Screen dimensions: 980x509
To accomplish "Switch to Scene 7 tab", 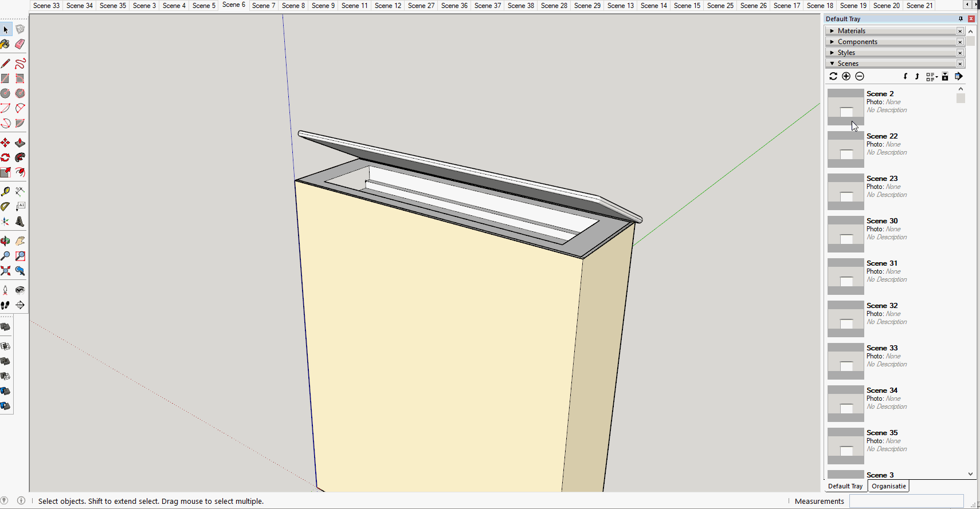I will [x=264, y=5].
